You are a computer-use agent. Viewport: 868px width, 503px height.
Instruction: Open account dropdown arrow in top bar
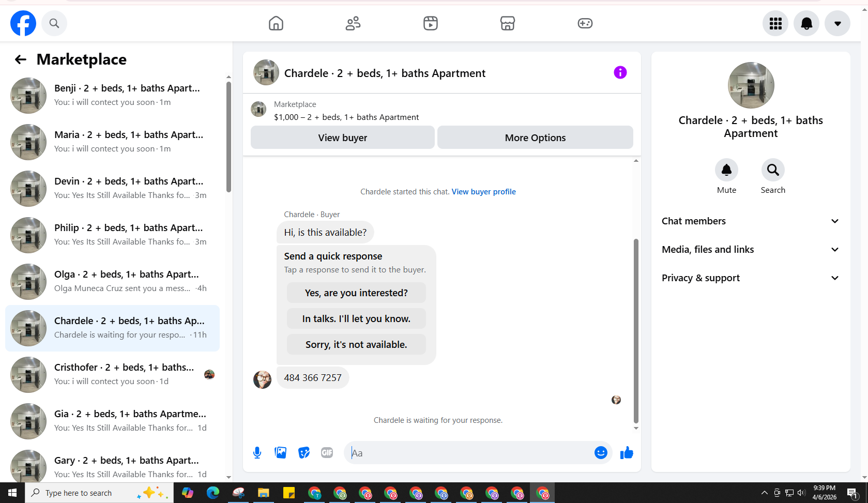point(837,23)
